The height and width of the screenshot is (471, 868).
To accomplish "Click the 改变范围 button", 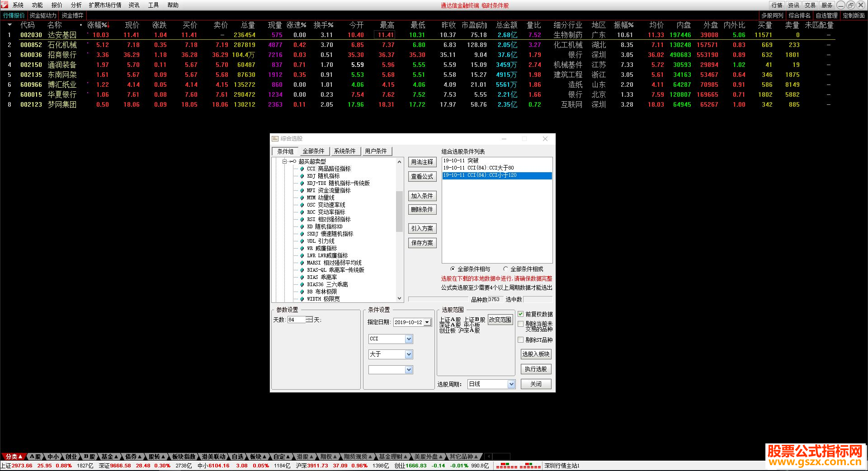I will point(500,320).
